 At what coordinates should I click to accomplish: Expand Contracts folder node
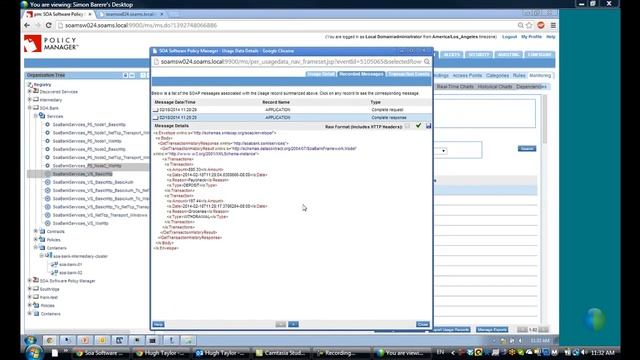(36, 231)
